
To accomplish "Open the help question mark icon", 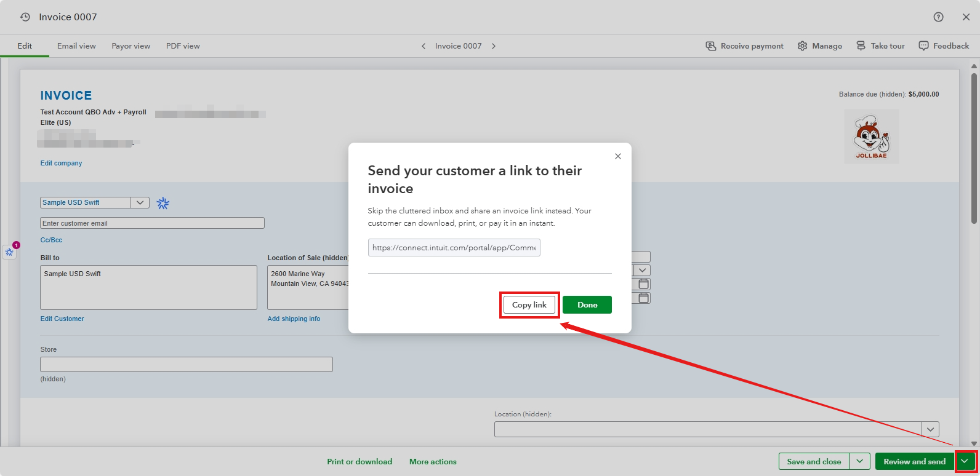I will click(x=938, y=17).
